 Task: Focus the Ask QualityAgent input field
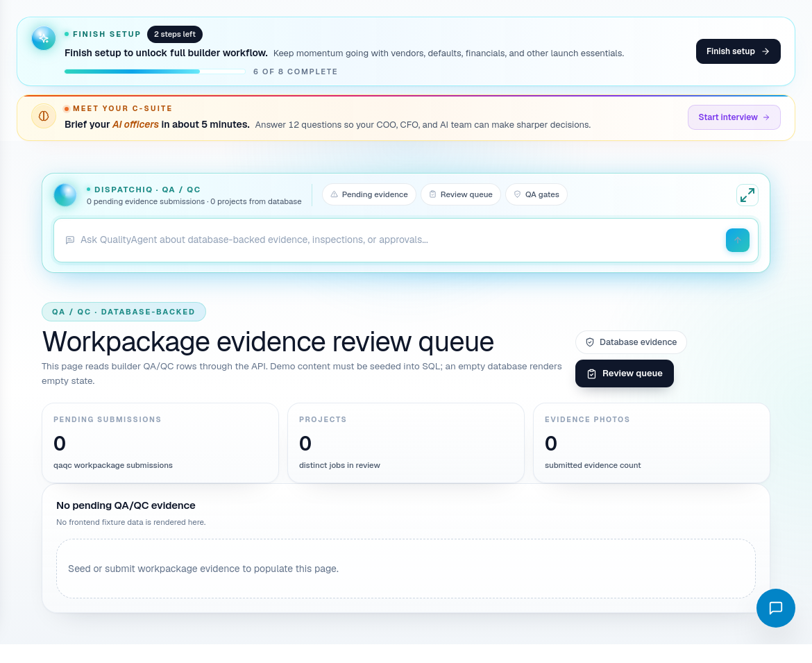coord(406,240)
